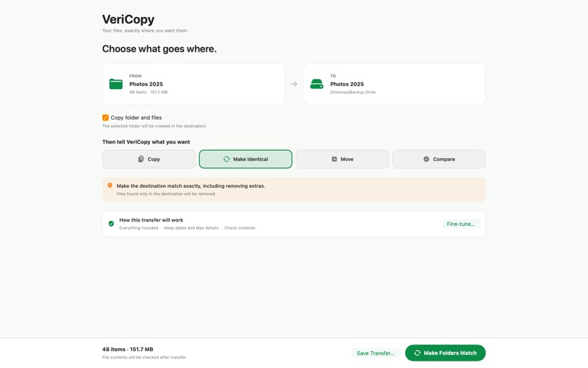
Task: Start with Make Folders Match button
Action: pos(445,353)
